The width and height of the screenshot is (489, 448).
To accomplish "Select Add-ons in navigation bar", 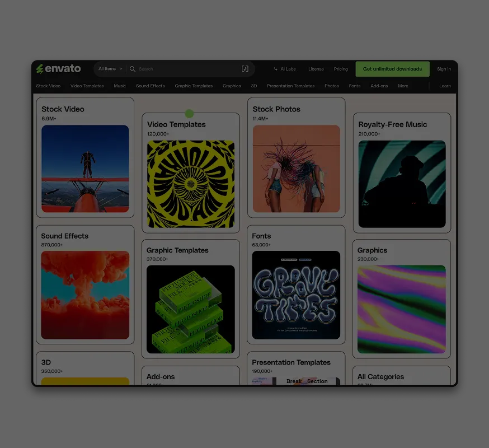I will click(379, 86).
